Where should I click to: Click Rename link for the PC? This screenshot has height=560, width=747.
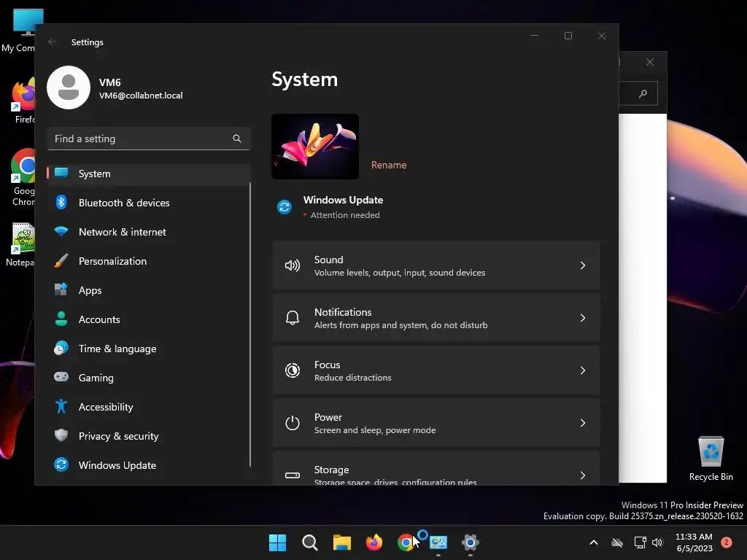coord(389,165)
